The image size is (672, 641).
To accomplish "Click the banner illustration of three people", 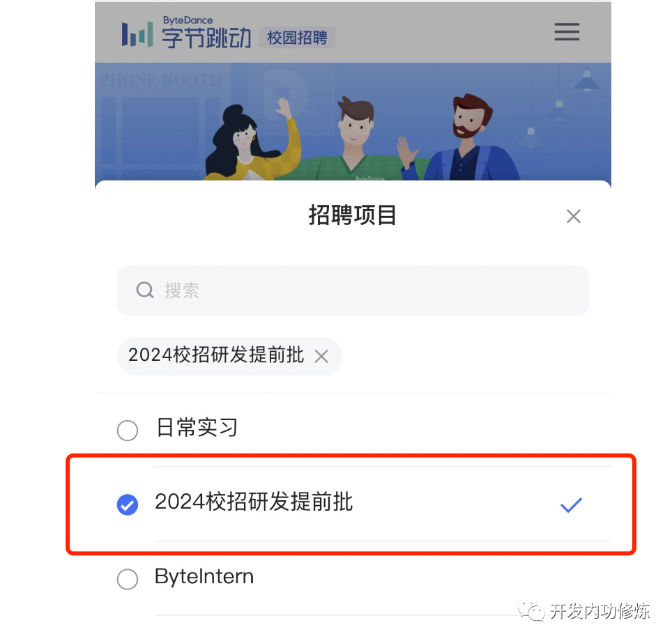I will [353, 122].
